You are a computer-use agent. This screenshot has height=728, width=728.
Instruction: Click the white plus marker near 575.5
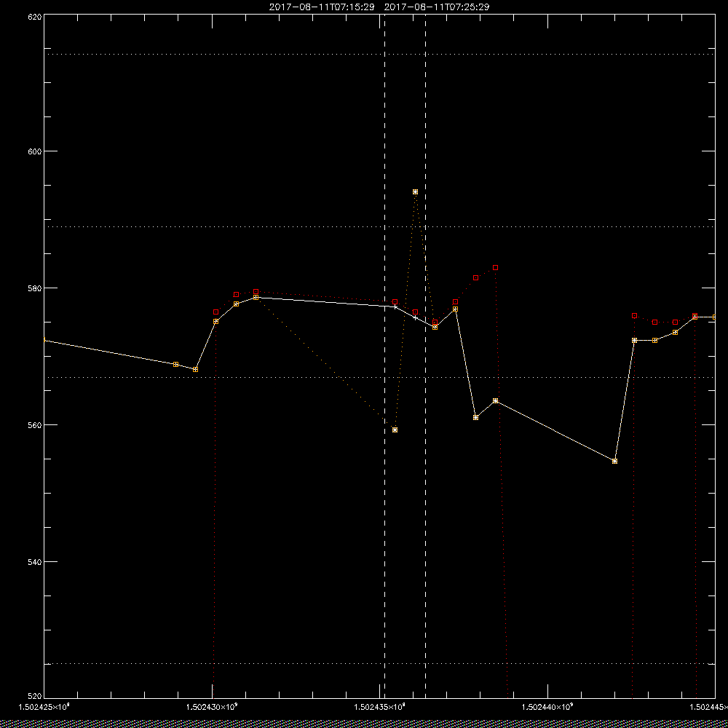(415, 317)
